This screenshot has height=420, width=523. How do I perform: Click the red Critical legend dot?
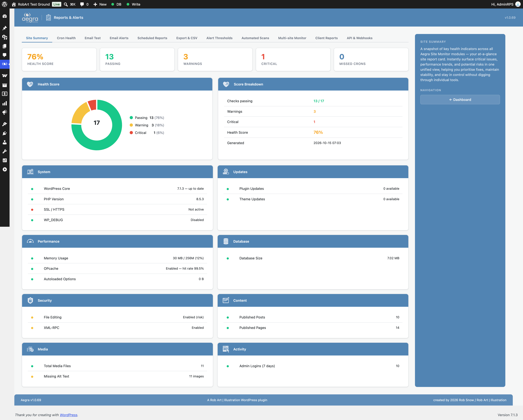point(131,133)
